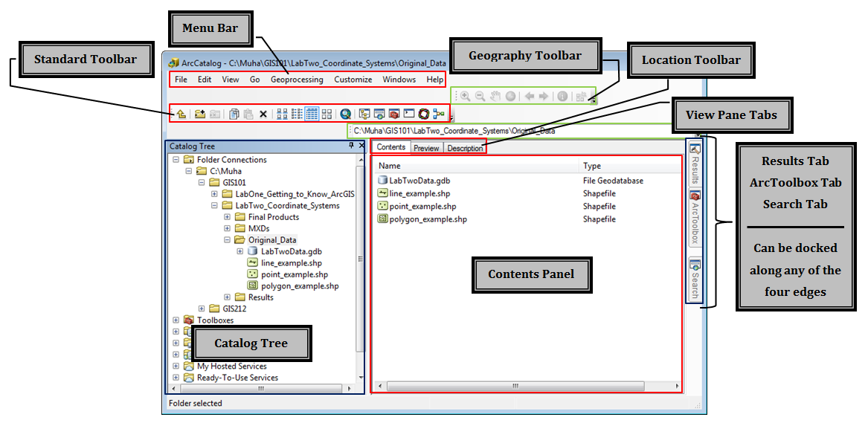Click the Full Extent globe icon
The width and height of the screenshot is (868, 423).
point(510,96)
